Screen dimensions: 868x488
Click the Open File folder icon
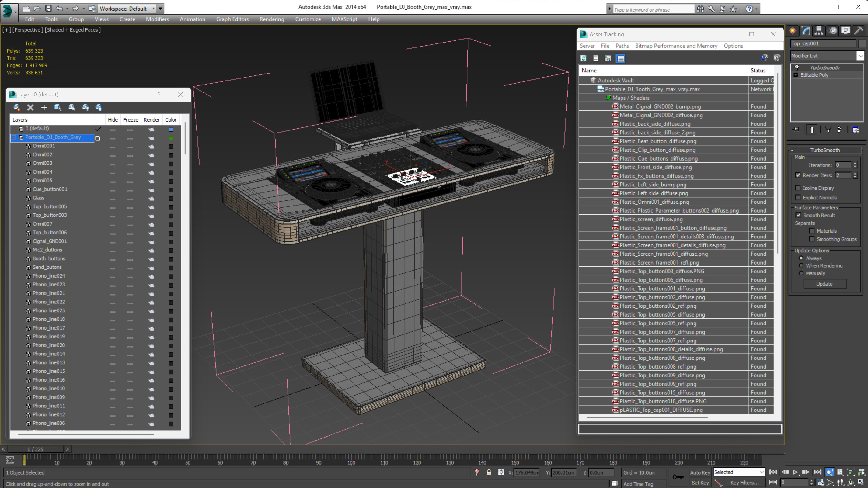coord(37,9)
